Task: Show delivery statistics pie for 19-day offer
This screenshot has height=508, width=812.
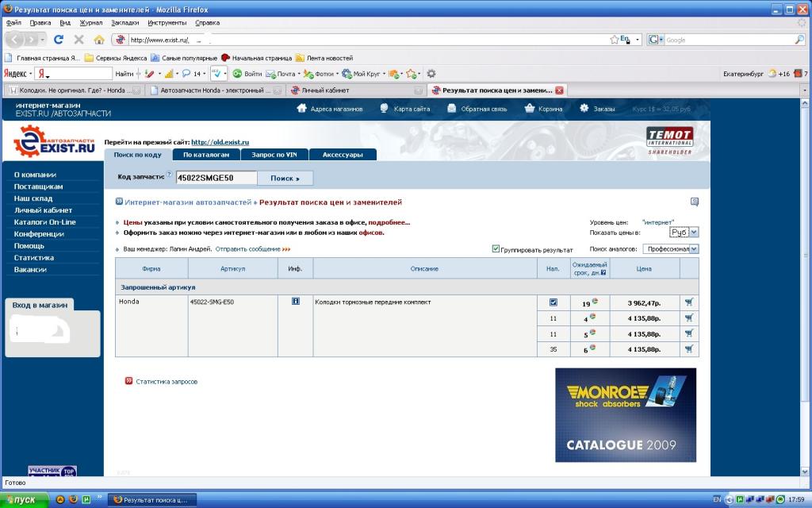Action: [595, 301]
